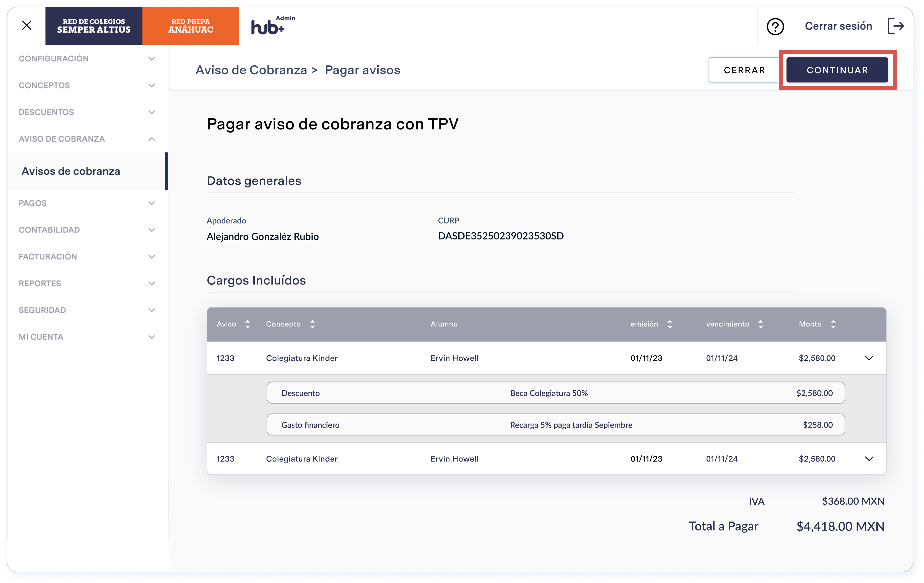Click the Datos generales heading

click(254, 180)
